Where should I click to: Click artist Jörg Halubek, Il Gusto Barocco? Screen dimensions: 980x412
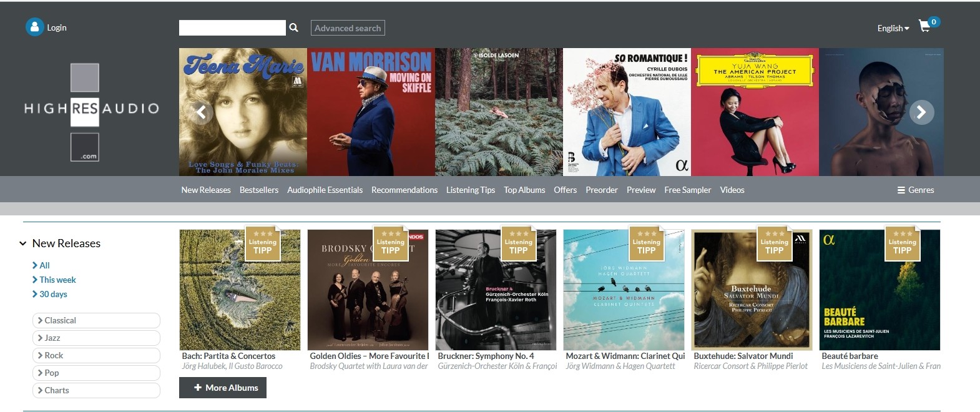tap(232, 366)
